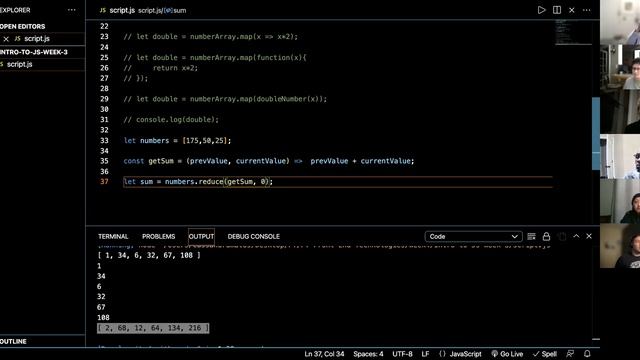Open the Code output channel dropdown
This screenshot has width=640, height=360.
473,237
